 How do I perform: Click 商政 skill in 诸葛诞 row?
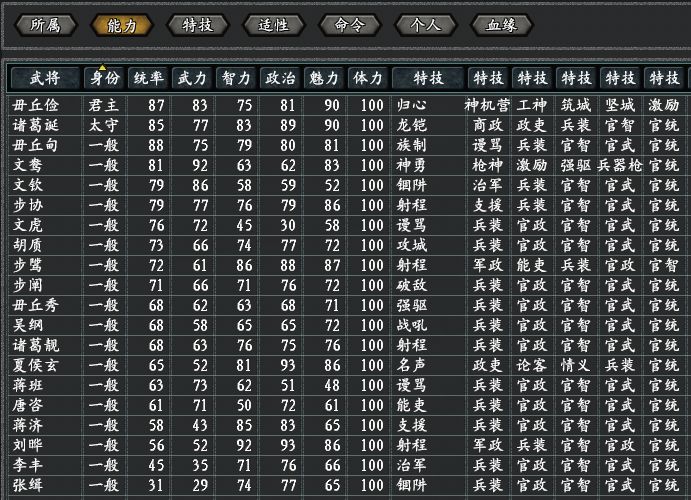pyautogui.click(x=488, y=126)
